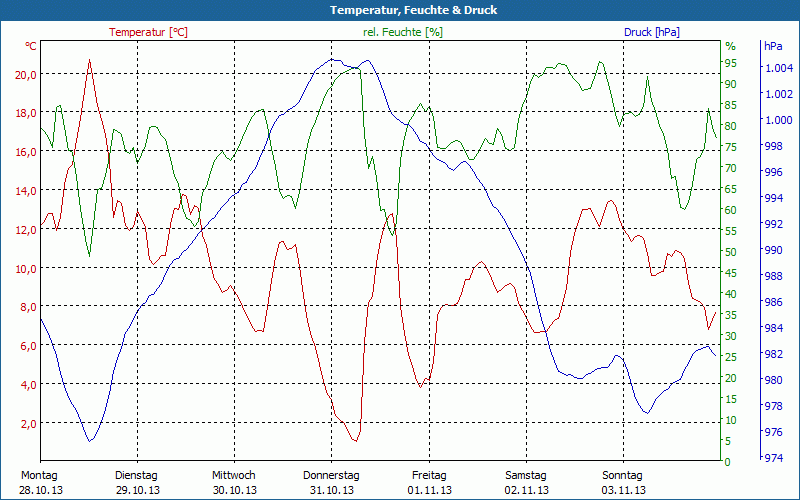Click the 'Samstag' day label
800x500 pixels.
click(526, 476)
